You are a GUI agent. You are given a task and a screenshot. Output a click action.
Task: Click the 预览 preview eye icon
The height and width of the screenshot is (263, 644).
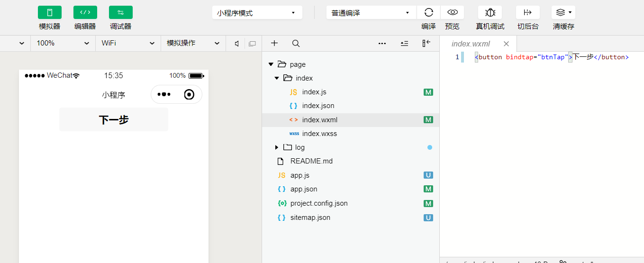pyautogui.click(x=453, y=12)
